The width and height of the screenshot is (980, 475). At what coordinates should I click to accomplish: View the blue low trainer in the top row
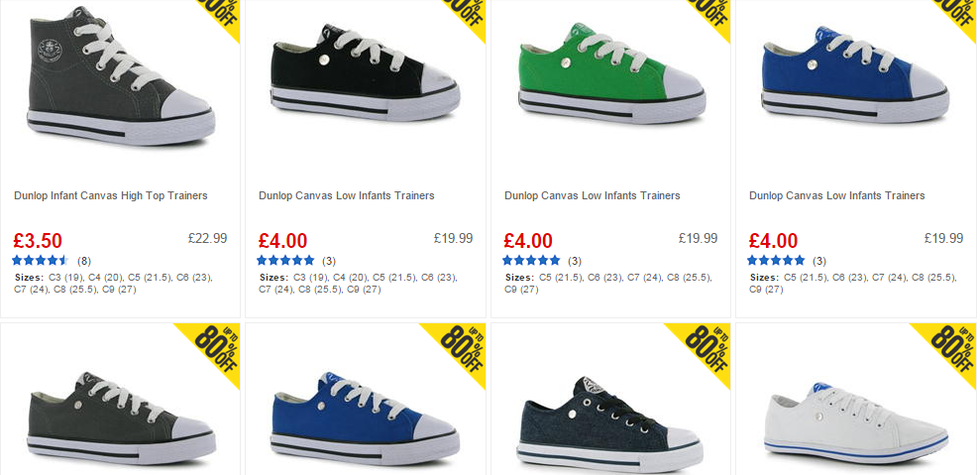click(x=855, y=75)
